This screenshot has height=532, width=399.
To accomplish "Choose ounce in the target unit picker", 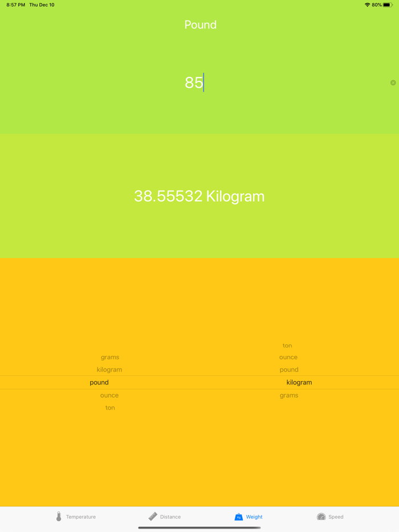I will click(x=288, y=357).
